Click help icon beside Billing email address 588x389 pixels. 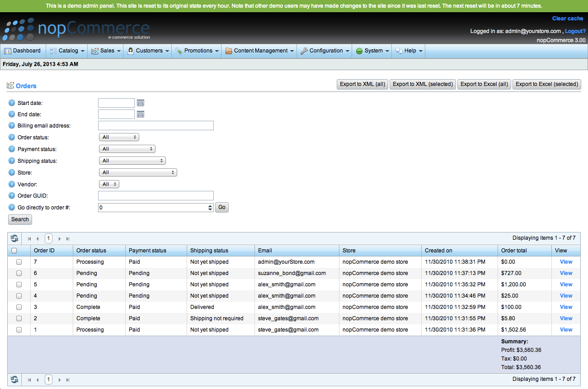[12, 126]
